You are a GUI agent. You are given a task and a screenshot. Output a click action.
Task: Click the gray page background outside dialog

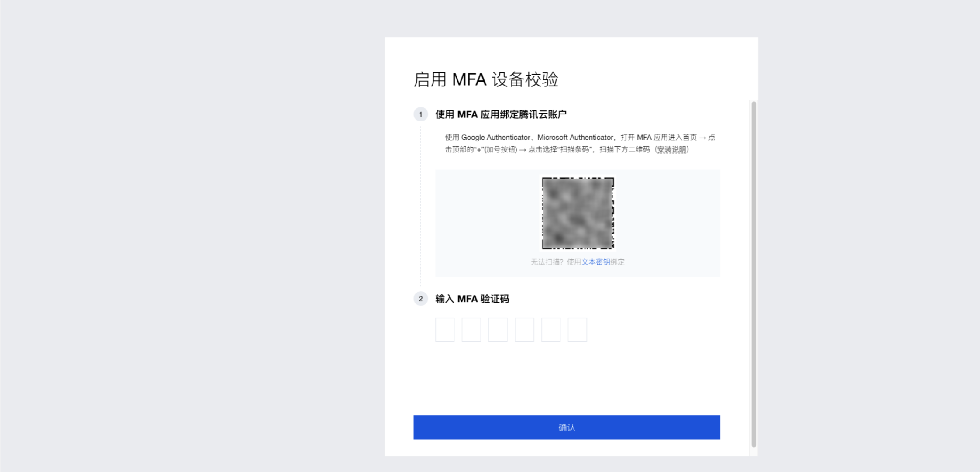pyautogui.click(x=192, y=236)
